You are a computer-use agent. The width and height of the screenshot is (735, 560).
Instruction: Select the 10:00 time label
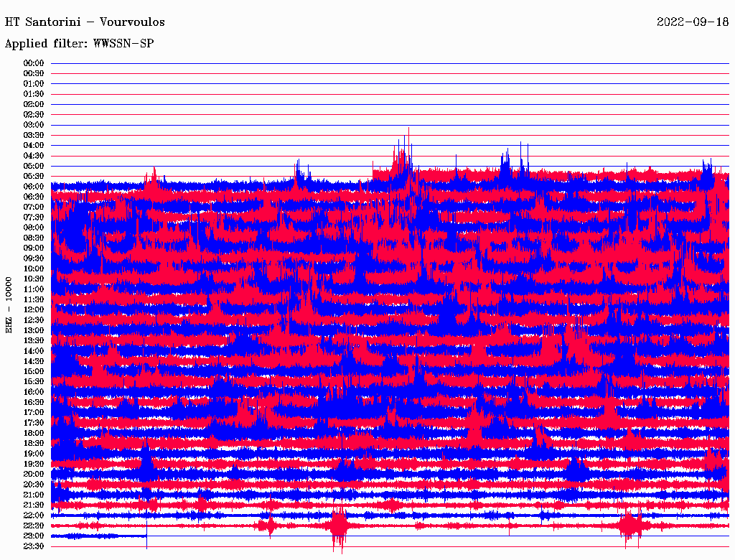pyautogui.click(x=34, y=269)
